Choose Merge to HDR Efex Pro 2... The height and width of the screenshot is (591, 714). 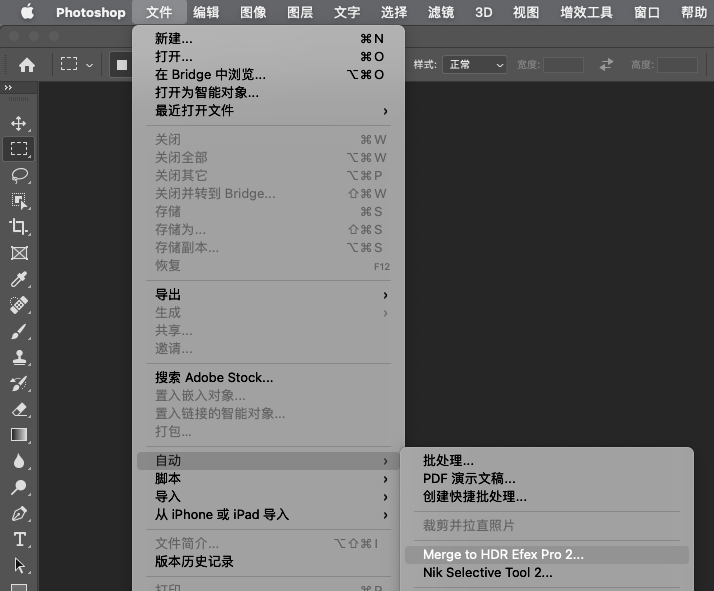[546, 555]
